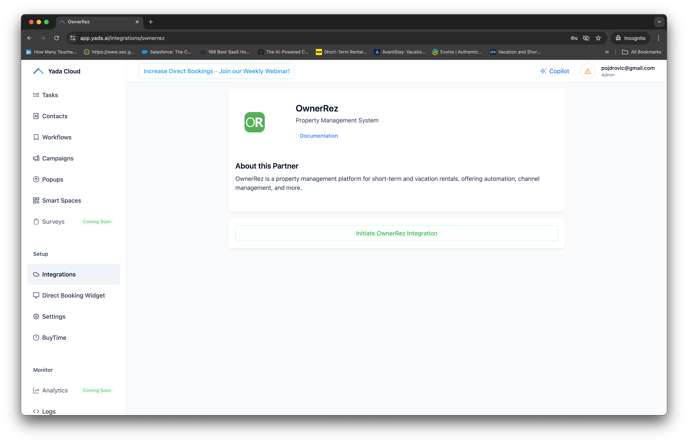Image resolution: width=688 pixels, height=443 pixels.
Task: Open the tab search dropdown
Action: (659, 22)
